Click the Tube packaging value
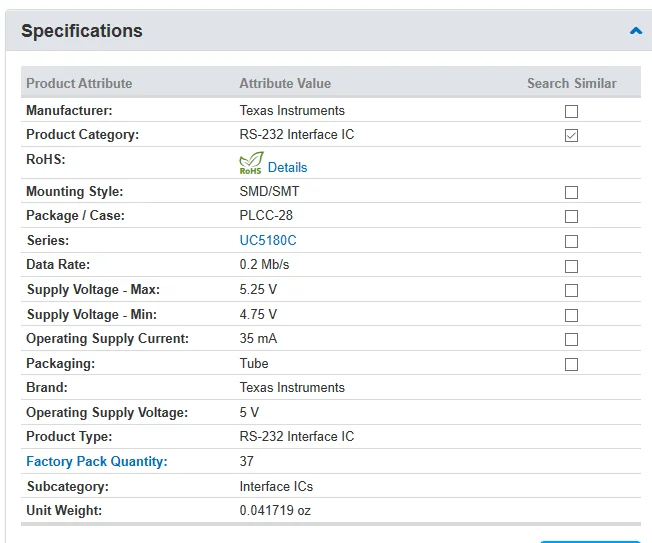Image resolution: width=652 pixels, height=543 pixels. [254, 364]
